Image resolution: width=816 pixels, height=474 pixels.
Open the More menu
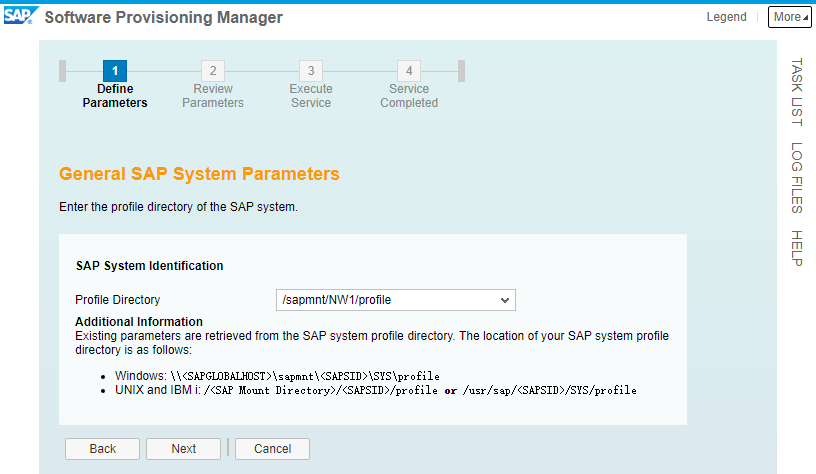790,17
